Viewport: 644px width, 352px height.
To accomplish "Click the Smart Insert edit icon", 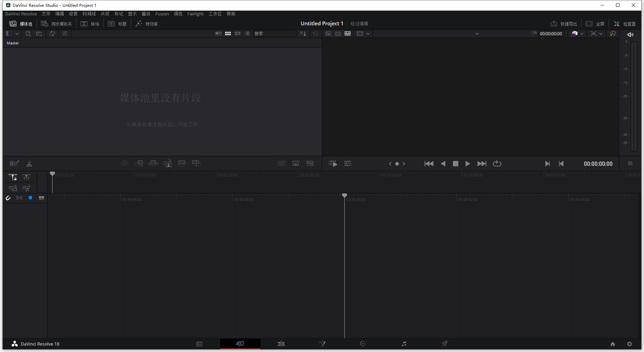I will pyautogui.click(x=125, y=163).
